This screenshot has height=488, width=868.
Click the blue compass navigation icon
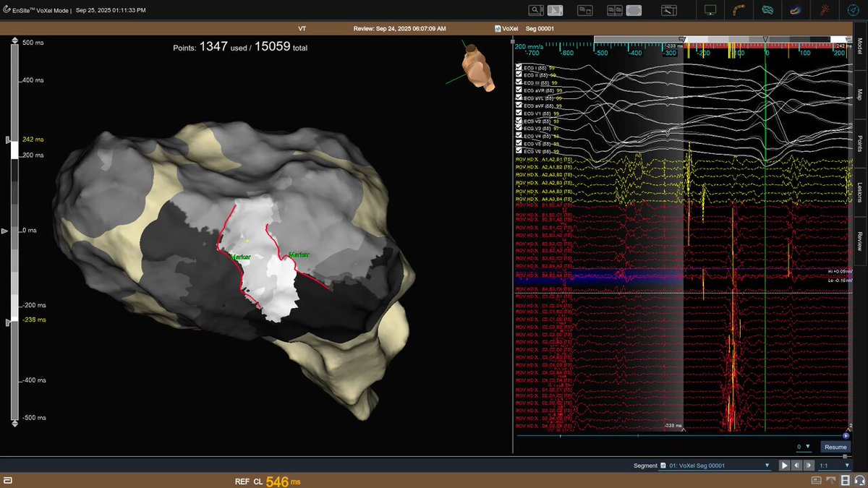coord(854,10)
